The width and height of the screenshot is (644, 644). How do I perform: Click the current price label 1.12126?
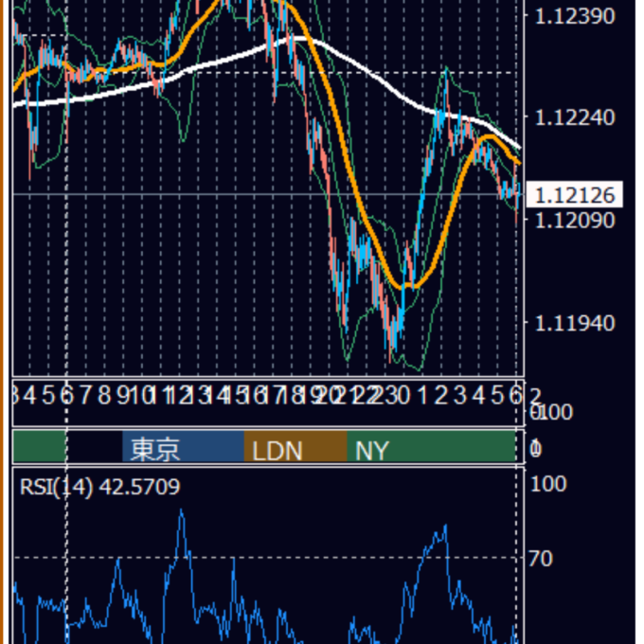pyautogui.click(x=574, y=195)
